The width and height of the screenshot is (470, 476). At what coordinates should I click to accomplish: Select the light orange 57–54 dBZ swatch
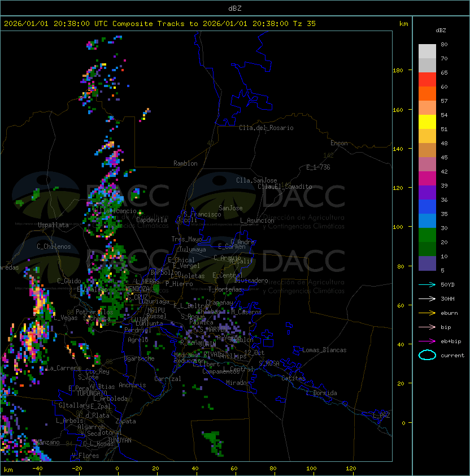427,108
